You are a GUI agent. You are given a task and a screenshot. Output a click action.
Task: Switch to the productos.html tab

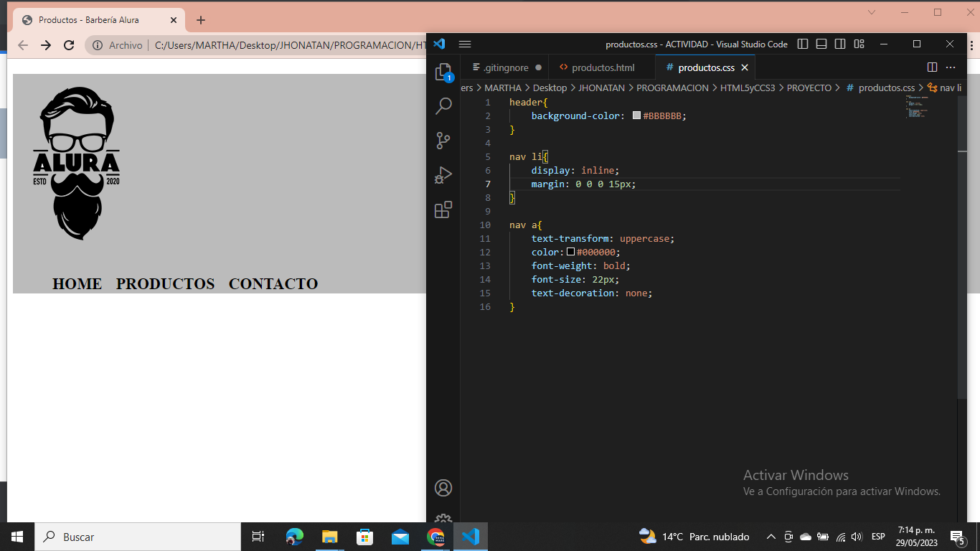(x=603, y=67)
